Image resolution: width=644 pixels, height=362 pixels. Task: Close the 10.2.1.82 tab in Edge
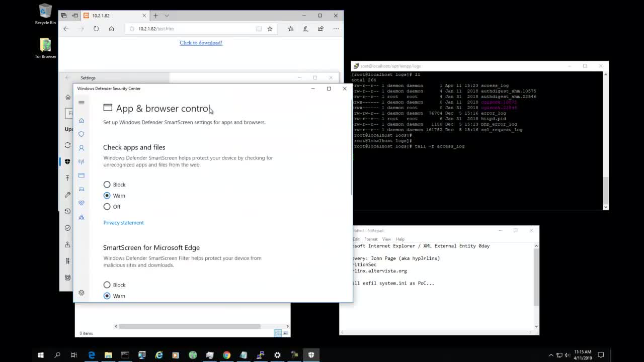point(144,16)
